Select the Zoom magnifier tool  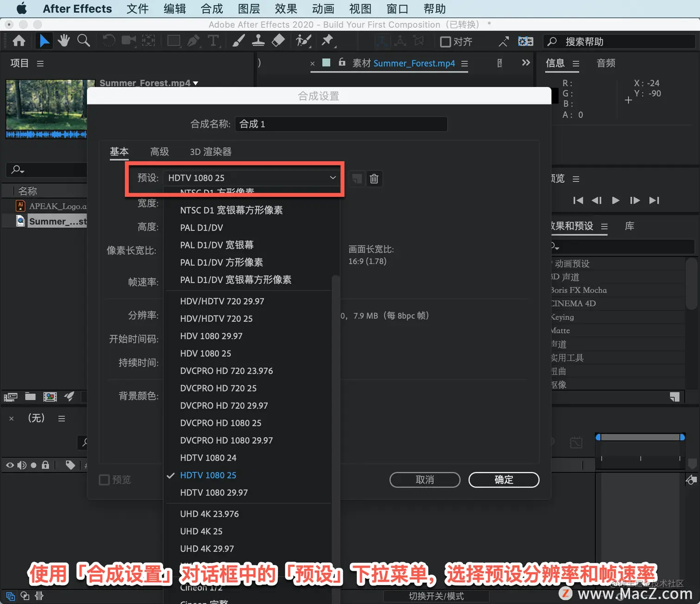tap(84, 41)
